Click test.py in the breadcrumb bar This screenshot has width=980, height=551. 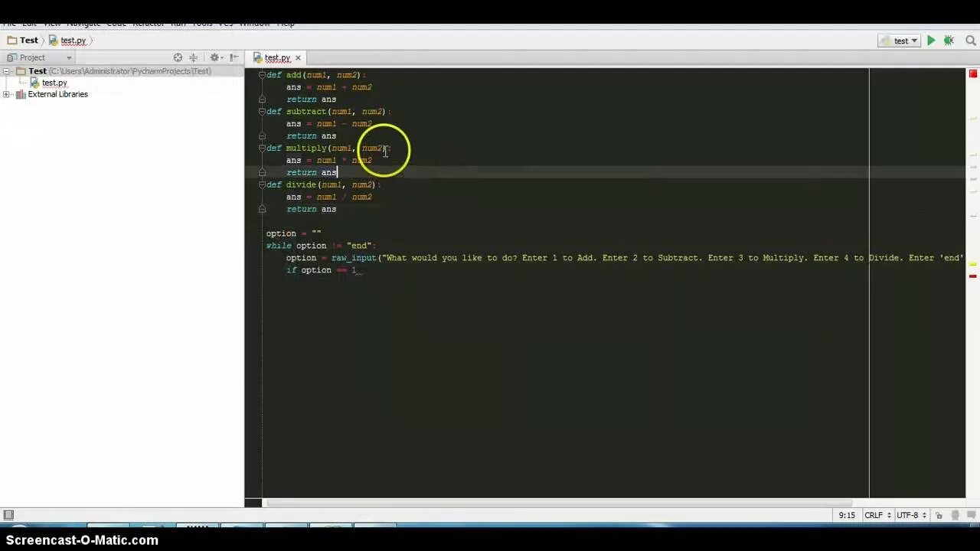(x=67, y=41)
